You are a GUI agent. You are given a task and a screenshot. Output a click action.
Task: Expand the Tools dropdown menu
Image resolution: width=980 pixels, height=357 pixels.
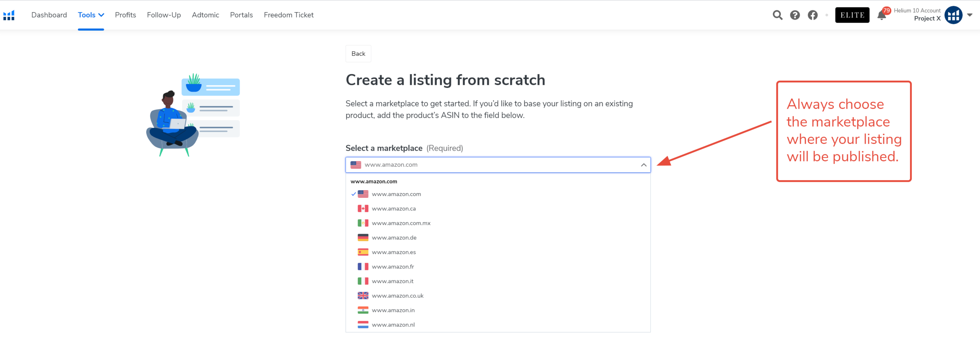(91, 15)
